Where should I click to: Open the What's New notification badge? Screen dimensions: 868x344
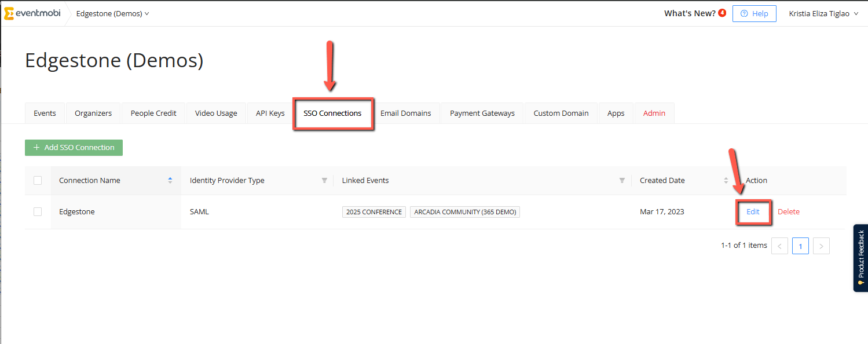click(x=721, y=13)
